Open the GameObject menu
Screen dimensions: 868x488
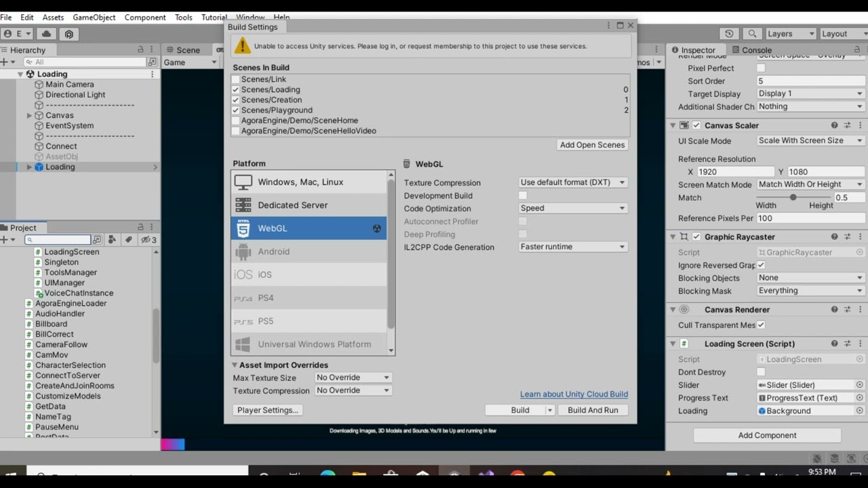[x=94, y=17]
